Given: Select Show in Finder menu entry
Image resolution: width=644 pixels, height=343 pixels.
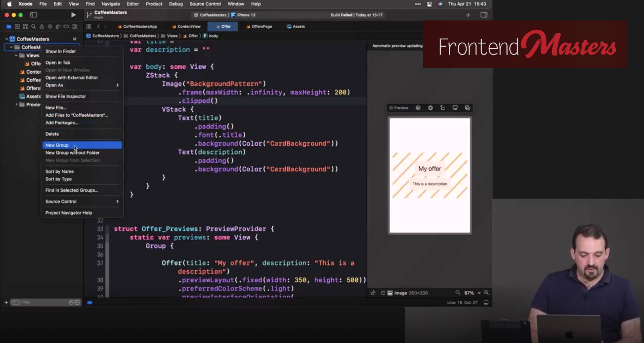Looking at the screenshot, I should click(61, 51).
